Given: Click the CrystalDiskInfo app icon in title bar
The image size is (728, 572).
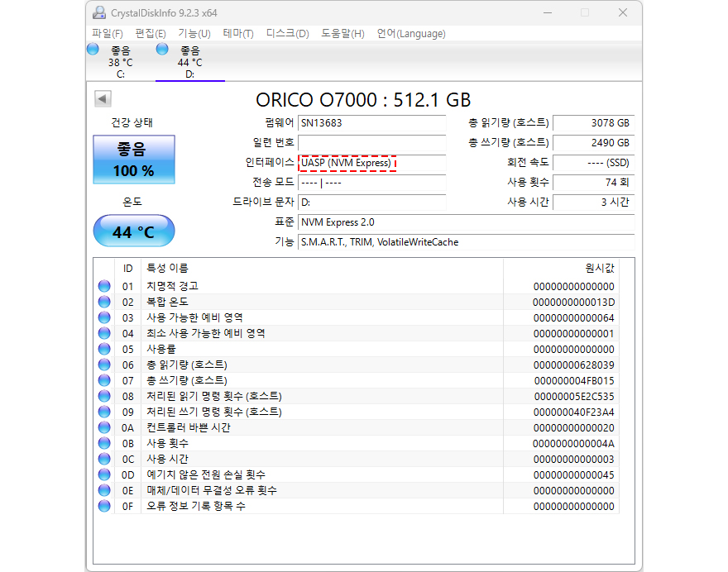Looking at the screenshot, I should (99, 12).
